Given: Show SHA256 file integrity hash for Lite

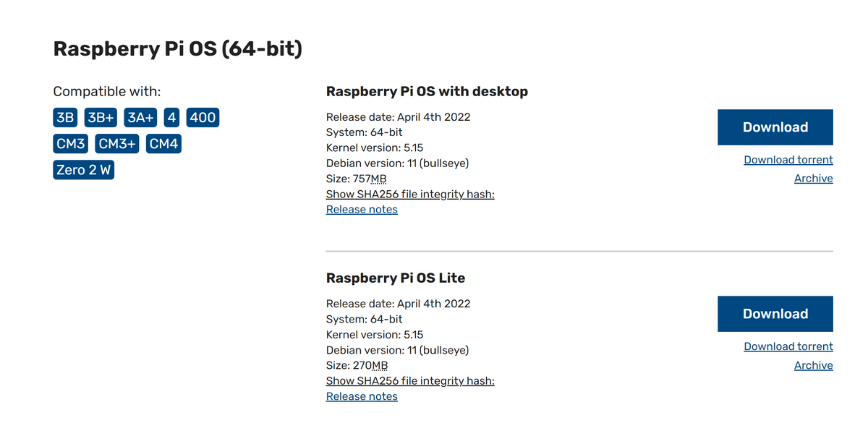Looking at the screenshot, I should coord(410,380).
